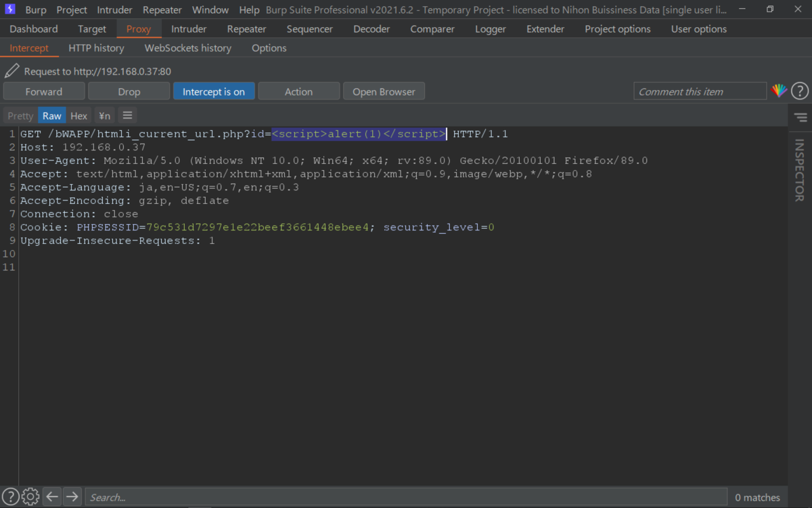Click the Accept-Encoding gzip, deflate line
The image size is (812, 508).
[125, 200]
